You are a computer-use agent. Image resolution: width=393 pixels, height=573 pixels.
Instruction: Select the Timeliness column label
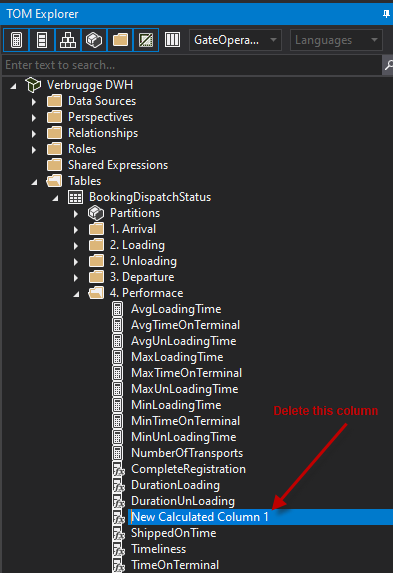point(159,549)
